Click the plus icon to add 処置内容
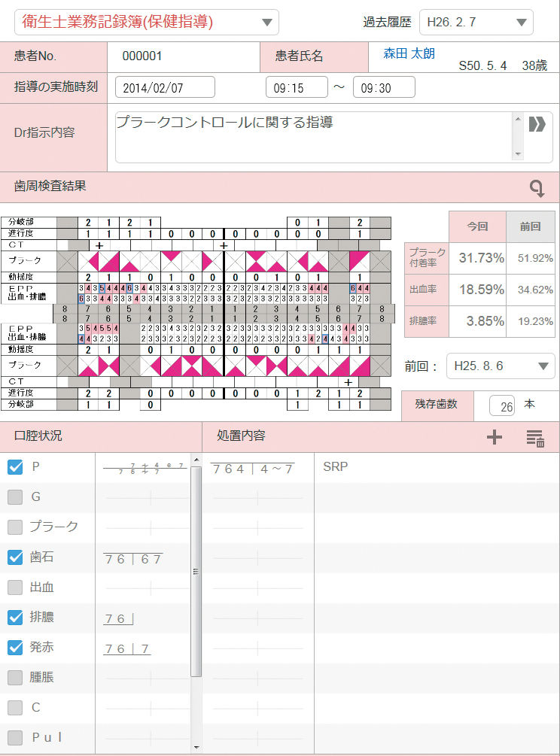The image size is (560, 756). click(494, 437)
